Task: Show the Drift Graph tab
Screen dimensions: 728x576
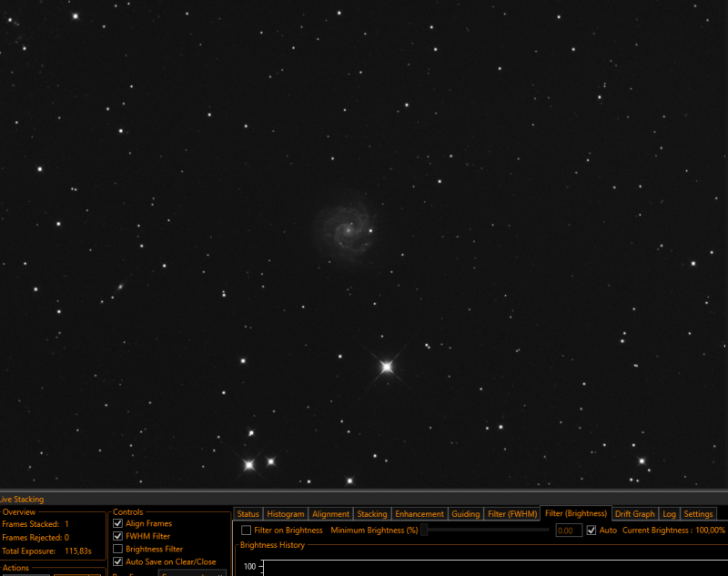Action: click(634, 514)
